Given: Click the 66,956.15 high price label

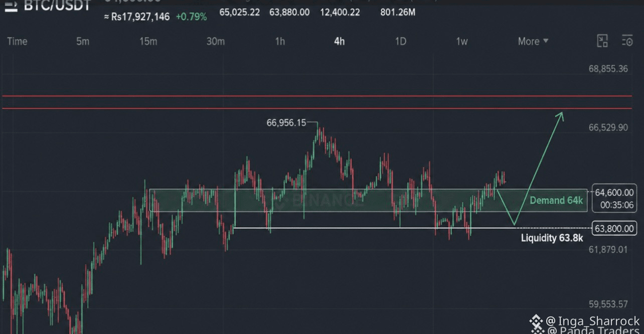Looking at the screenshot, I should (x=286, y=122).
